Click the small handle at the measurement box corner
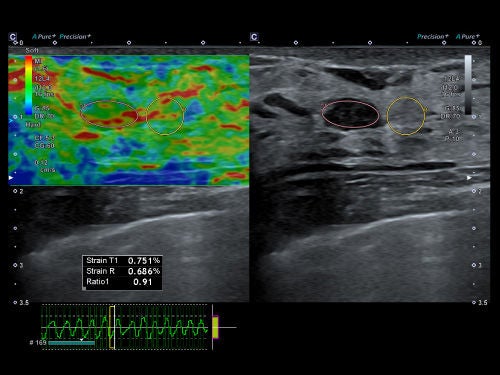Image resolution: width=500 pixels, height=375 pixels. click(84, 288)
